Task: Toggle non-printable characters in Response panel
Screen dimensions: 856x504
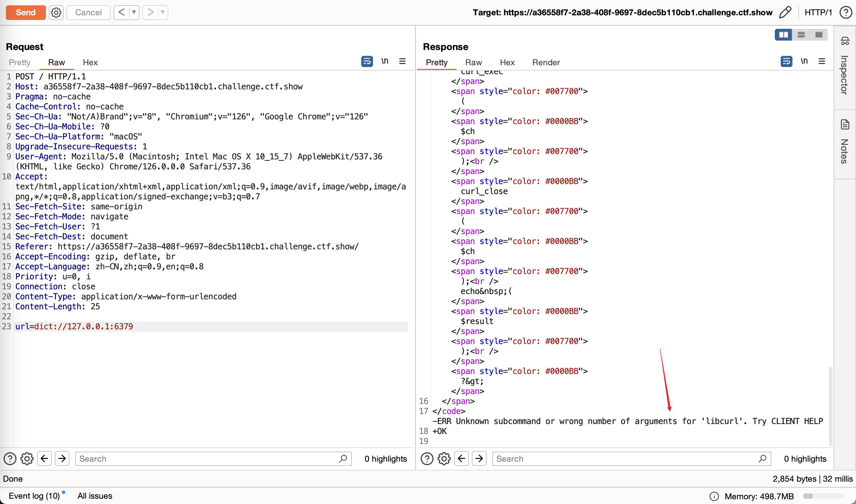Action: click(x=804, y=61)
